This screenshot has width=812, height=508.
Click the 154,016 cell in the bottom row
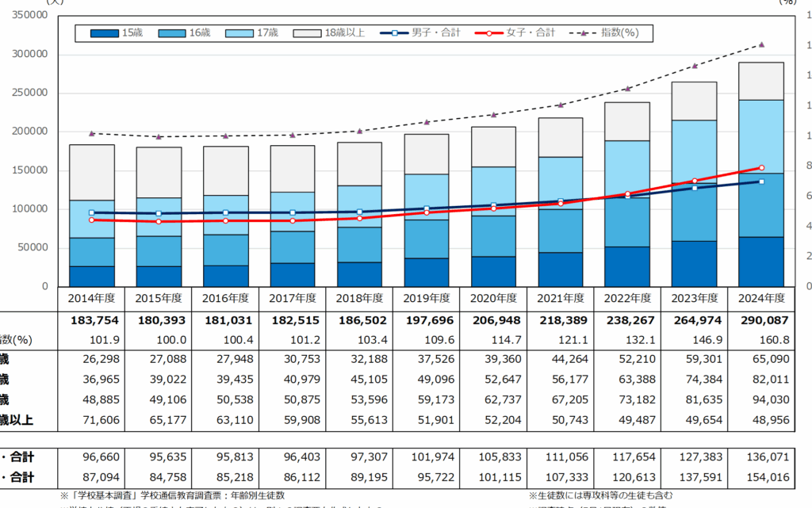coord(761,479)
